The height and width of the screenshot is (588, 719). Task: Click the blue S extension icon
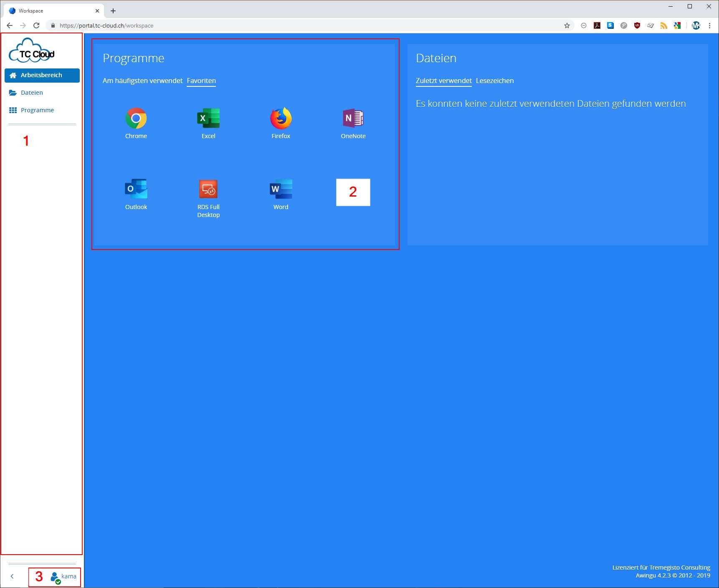[x=610, y=25]
